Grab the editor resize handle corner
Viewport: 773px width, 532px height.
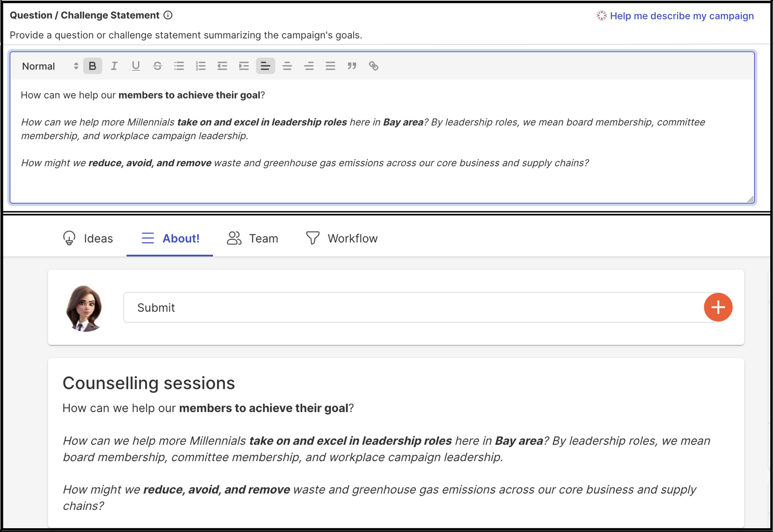click(750, 199)
